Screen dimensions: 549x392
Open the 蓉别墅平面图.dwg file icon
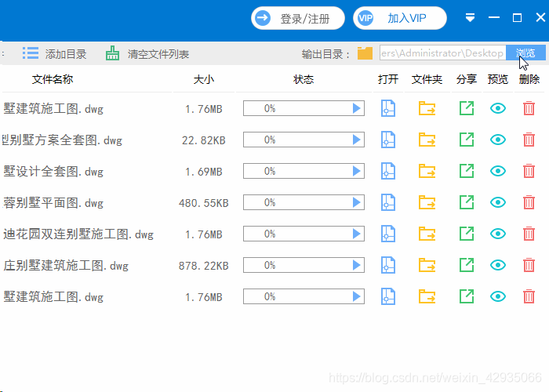point(388,202)
